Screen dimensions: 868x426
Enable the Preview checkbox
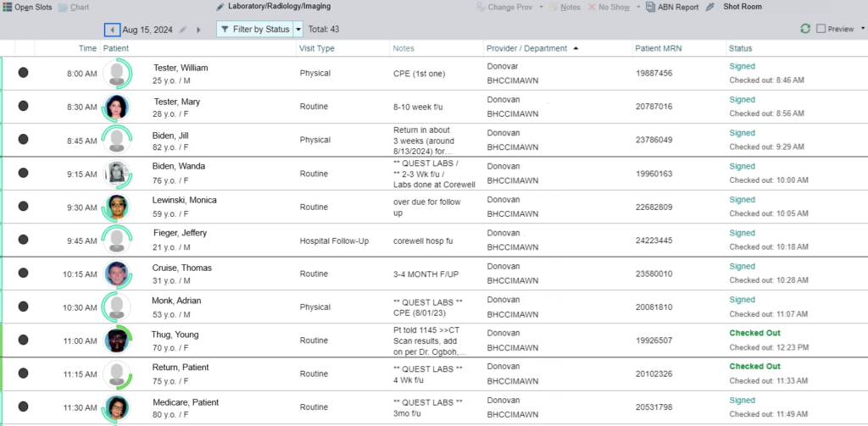pyautogui.click(x=820, y=29)
